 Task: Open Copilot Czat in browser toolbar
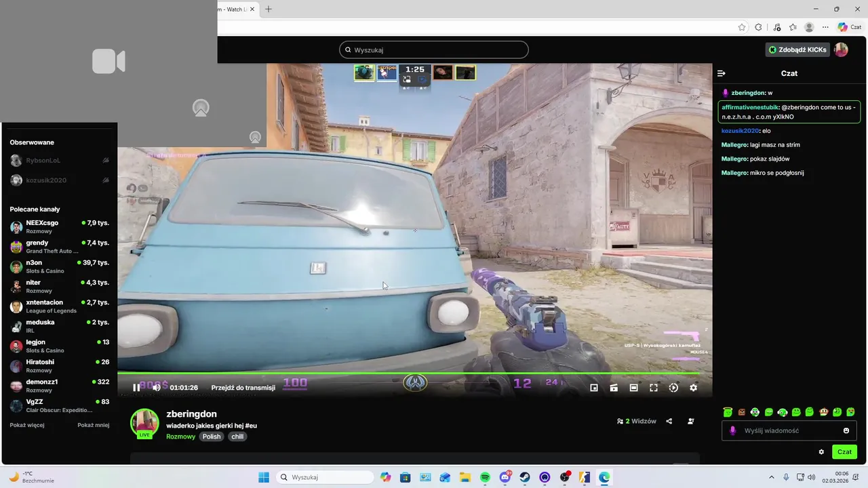pyautogui.click(x=850, y=27)
